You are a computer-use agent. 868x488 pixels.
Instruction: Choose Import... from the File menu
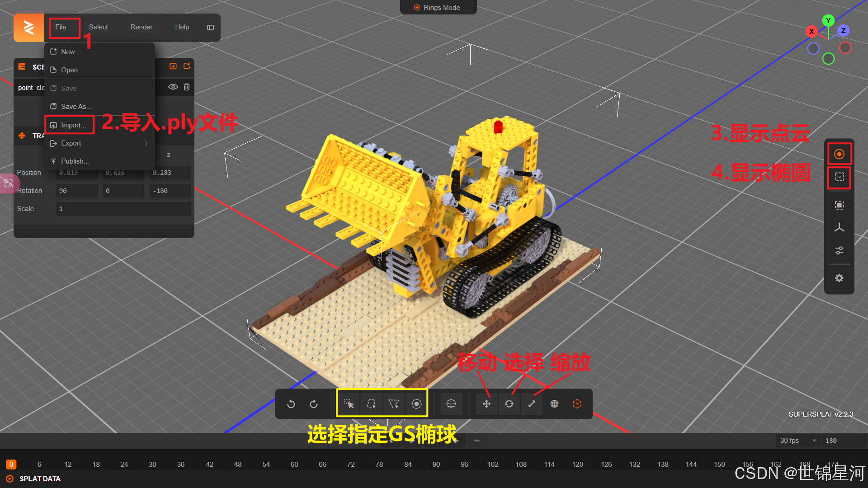[99, 125]
